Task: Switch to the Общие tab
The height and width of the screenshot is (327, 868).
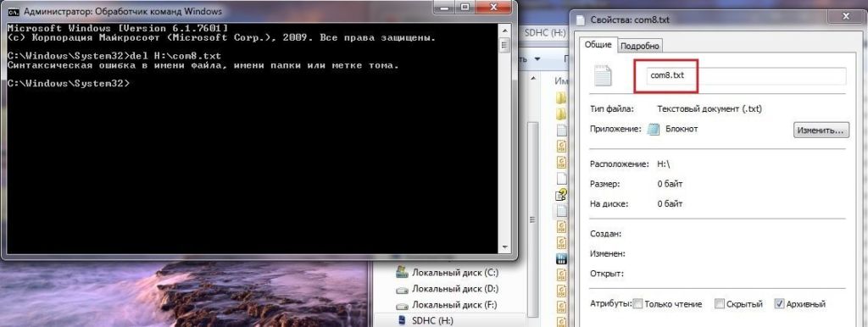Action: [x=598, y=44]
